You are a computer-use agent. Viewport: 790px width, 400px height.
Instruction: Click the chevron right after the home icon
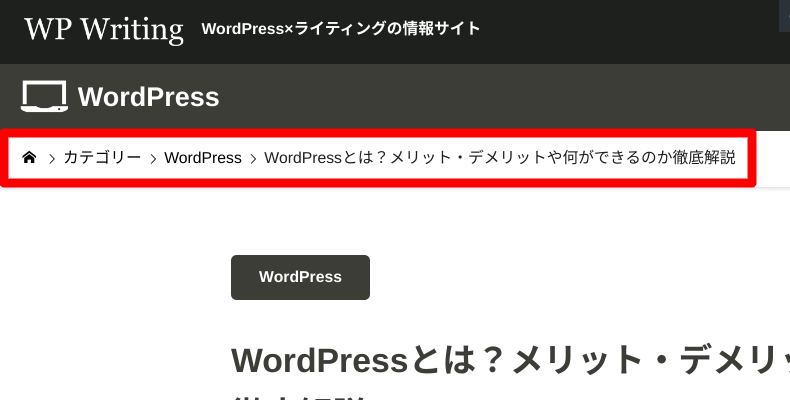51,158
